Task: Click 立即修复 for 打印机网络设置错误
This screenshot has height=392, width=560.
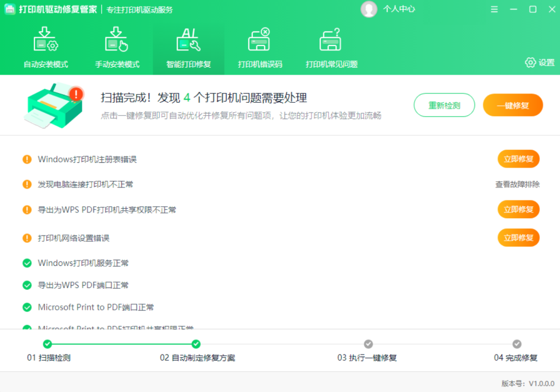Action: 518,237
